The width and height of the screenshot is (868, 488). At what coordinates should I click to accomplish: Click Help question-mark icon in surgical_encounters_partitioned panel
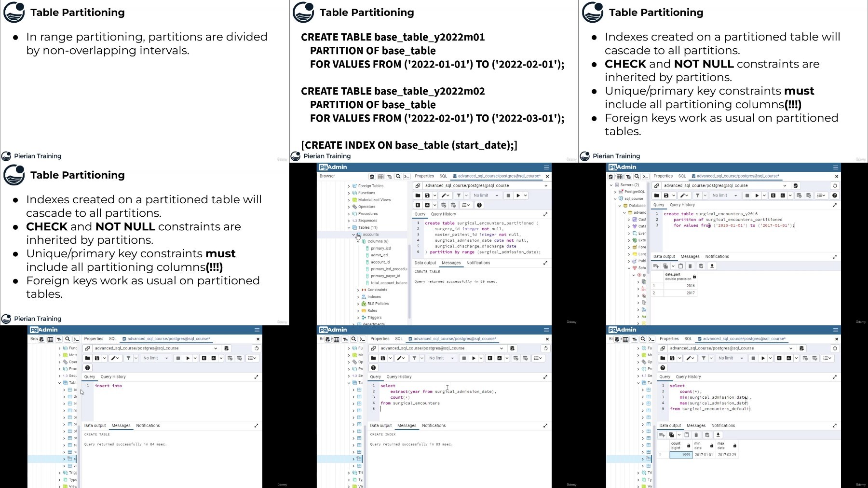click(479, 205)
